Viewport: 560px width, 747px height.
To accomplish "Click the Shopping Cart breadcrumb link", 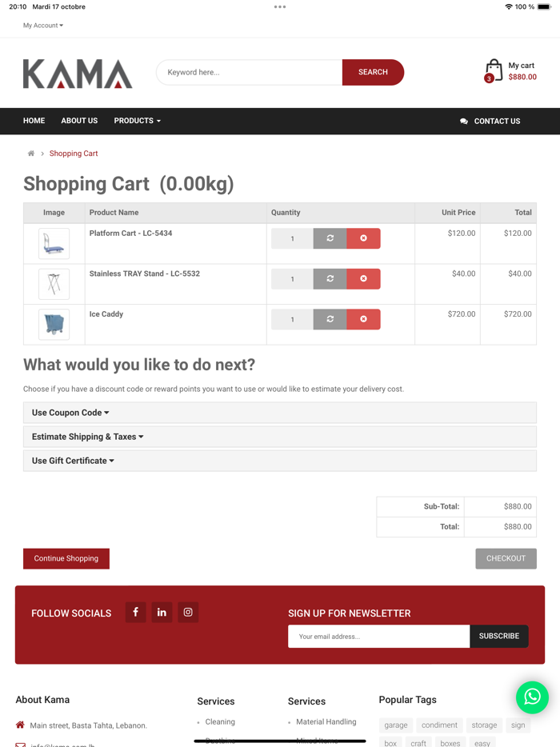I will pos(74,154).
